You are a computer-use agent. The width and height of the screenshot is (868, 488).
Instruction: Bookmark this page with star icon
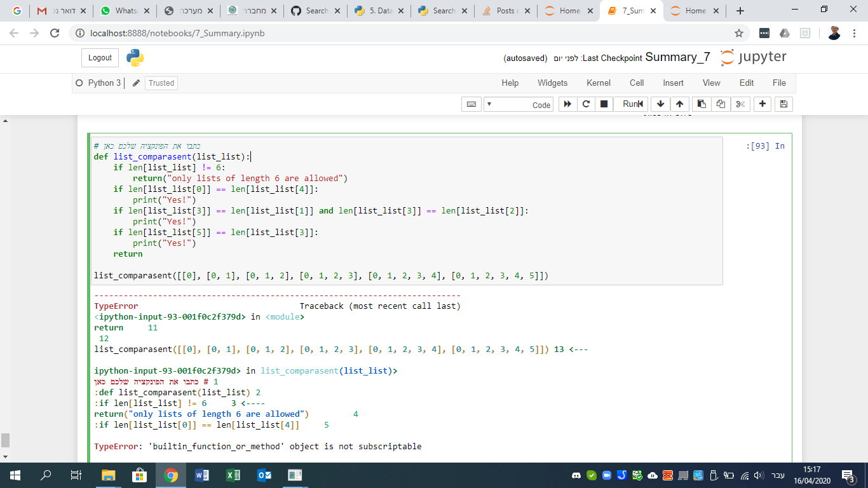738,33
